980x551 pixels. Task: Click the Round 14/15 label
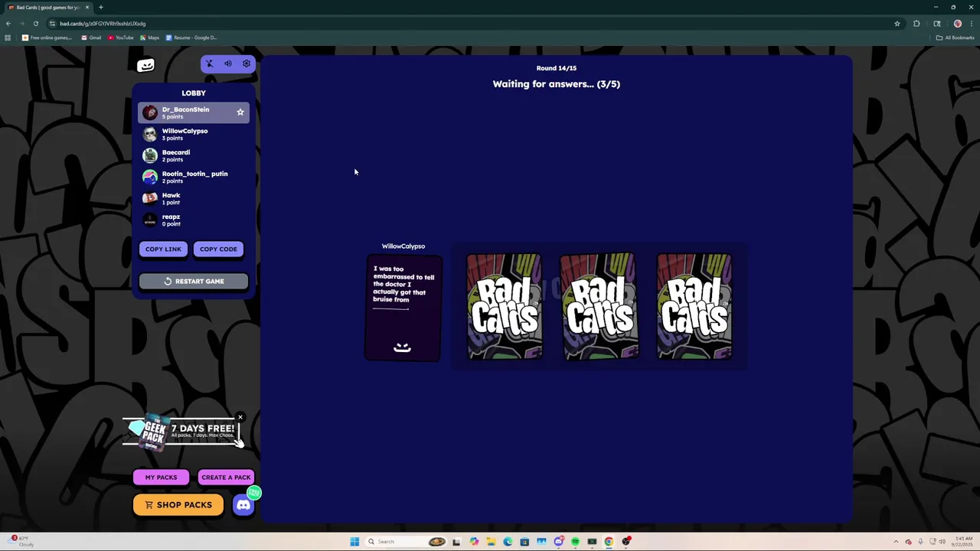[557, 68]
